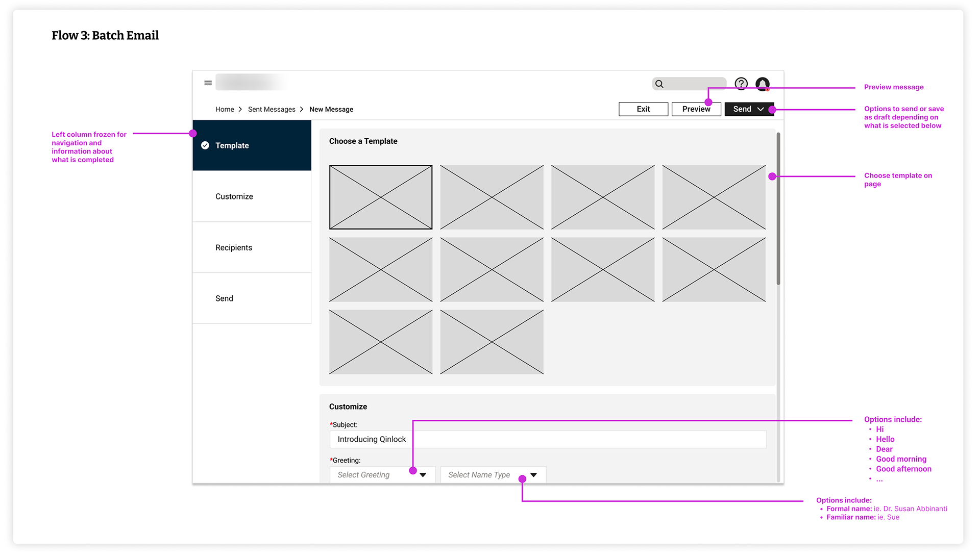Open the hamburger menu icon

click(208, 83)
